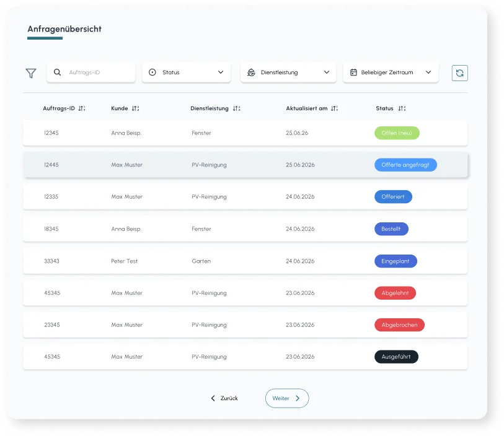Click the refresh icon button
Screen dimensions: 504x436
[x=459, y=73]
